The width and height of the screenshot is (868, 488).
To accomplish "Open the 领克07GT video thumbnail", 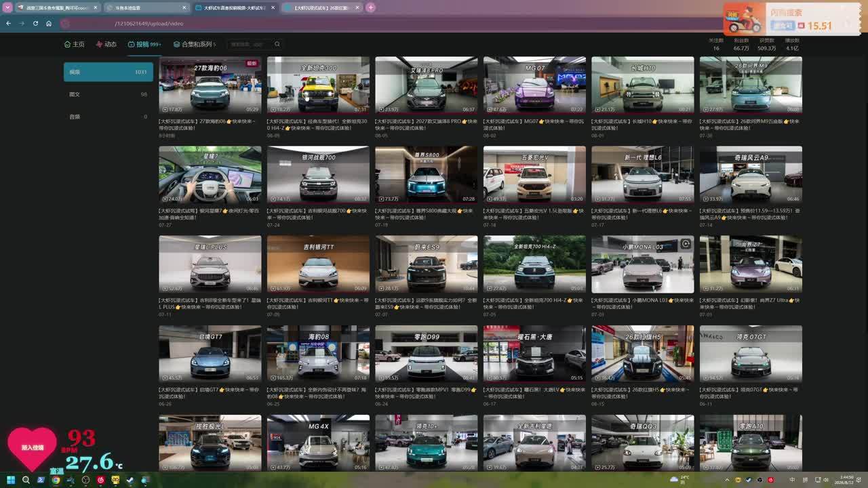I will (751, 354).
